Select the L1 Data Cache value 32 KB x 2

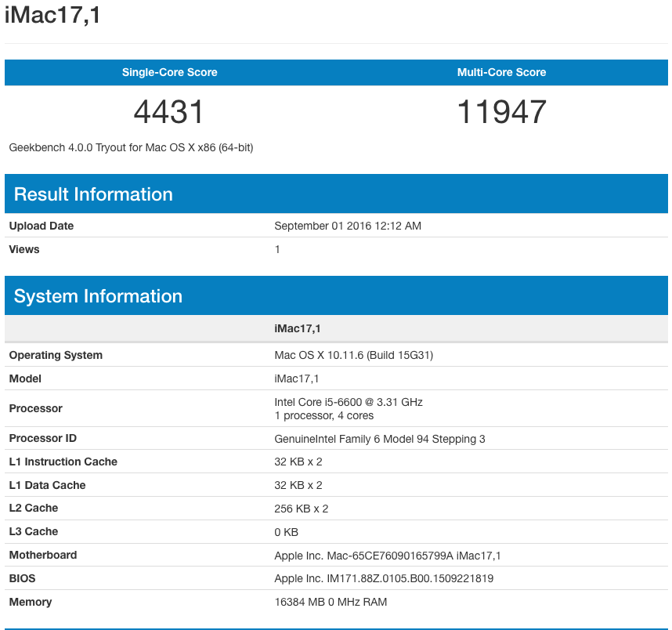click(298, 485)
